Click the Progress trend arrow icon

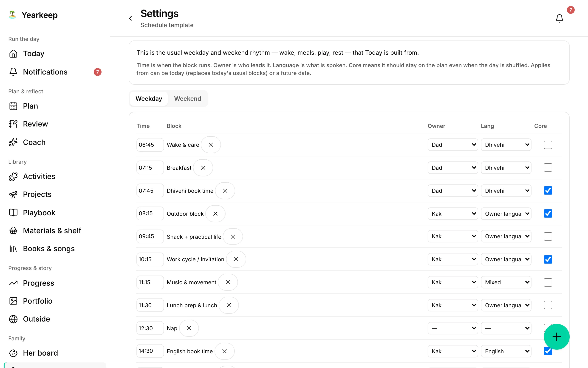[13, 283]
